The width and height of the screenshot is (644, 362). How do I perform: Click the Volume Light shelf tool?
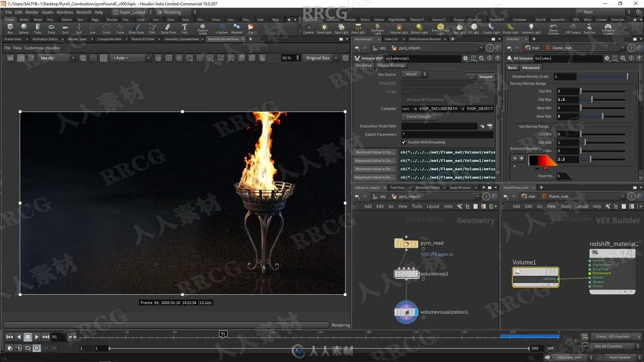[x=399, y=28]
